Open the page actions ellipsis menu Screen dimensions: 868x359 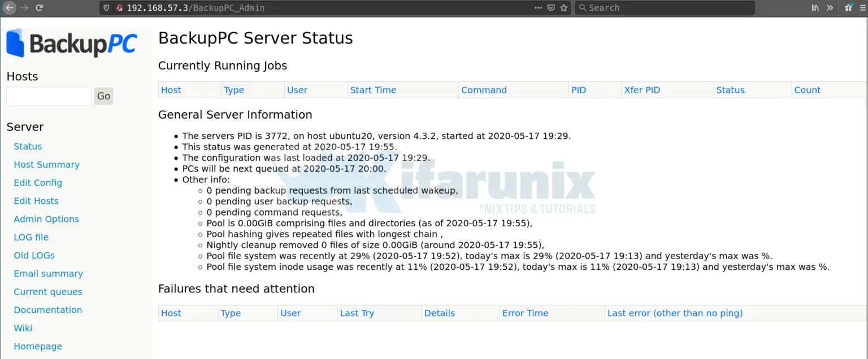538,7
